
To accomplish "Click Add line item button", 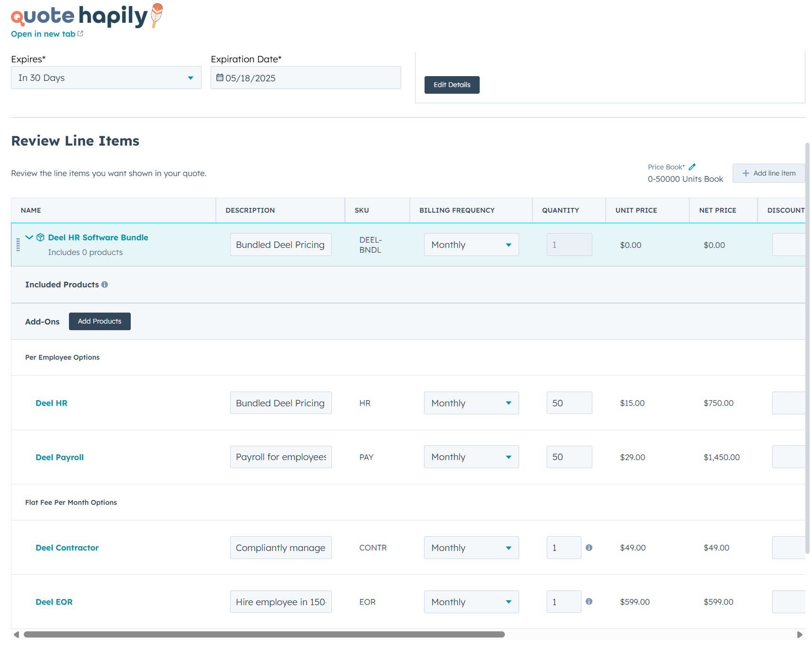I will (768, 173).
